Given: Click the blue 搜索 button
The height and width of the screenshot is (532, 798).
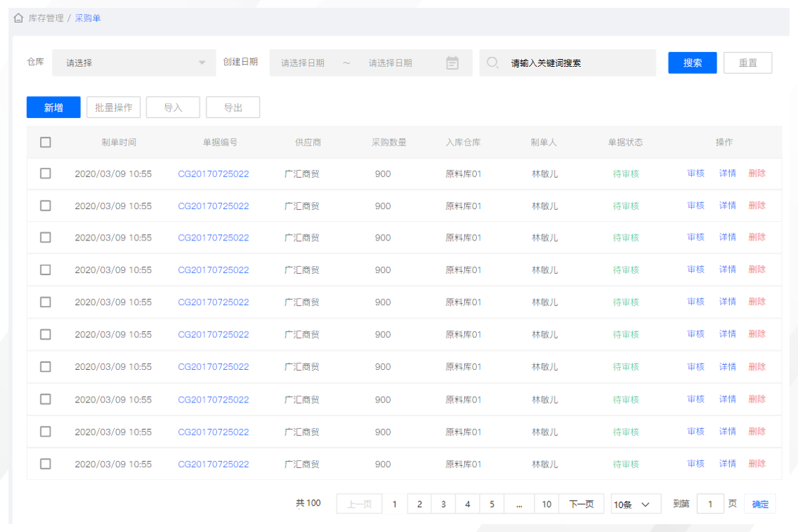Looking at the screenshot, I should (x=692, y=63).
